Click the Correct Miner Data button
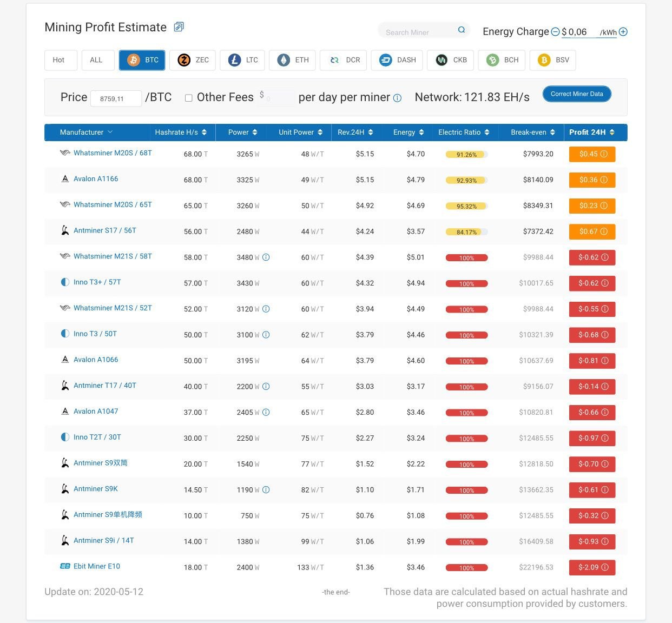The height and width of the screenshot is (623, 672). pos(577,94)
